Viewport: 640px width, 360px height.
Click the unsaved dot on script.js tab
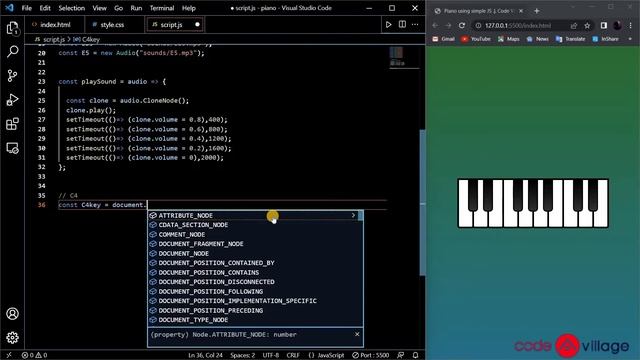pyautogui.click(x=198, y=24)
